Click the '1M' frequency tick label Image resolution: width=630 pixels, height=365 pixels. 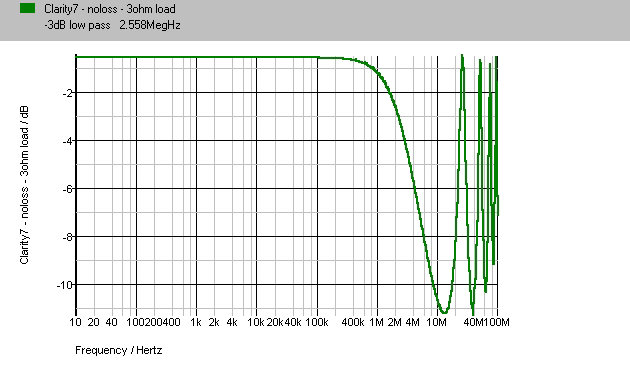tap(376, 322)
